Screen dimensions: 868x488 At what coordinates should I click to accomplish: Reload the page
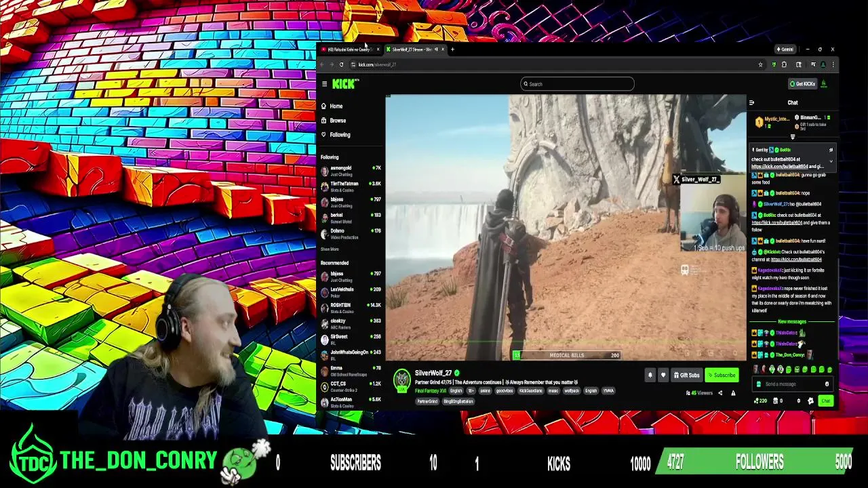[x=341, y=64]
